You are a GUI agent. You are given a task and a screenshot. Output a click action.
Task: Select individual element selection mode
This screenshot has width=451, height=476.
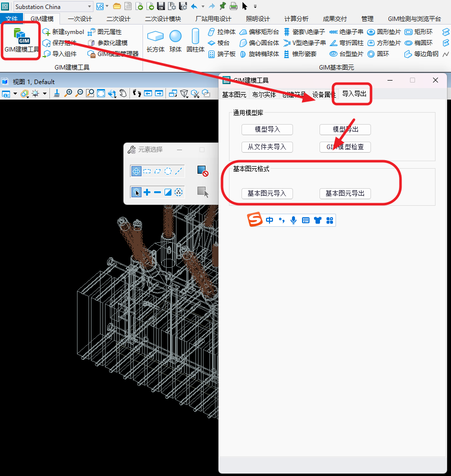[136, 171]
